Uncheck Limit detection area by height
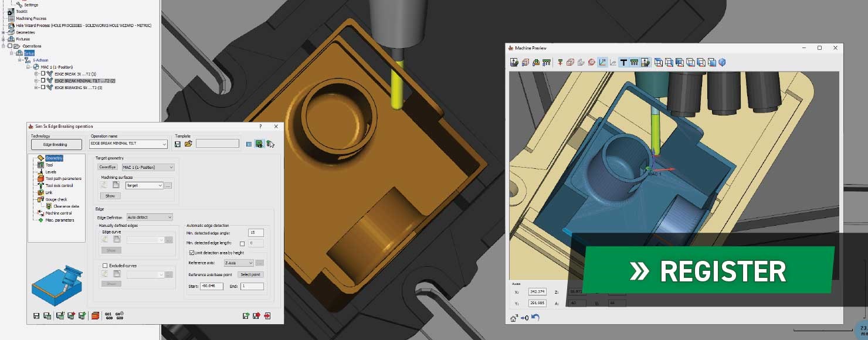 (x=191, y=254)
